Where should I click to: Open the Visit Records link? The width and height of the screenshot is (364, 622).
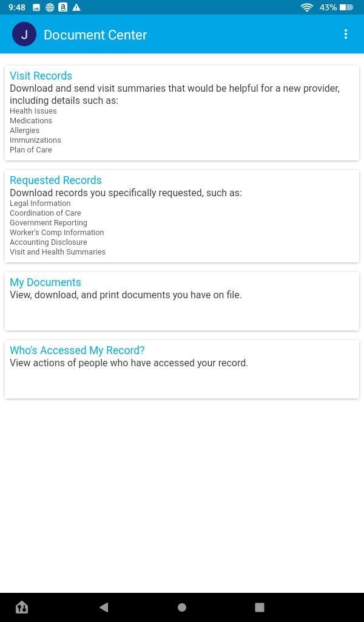[41, 76]
